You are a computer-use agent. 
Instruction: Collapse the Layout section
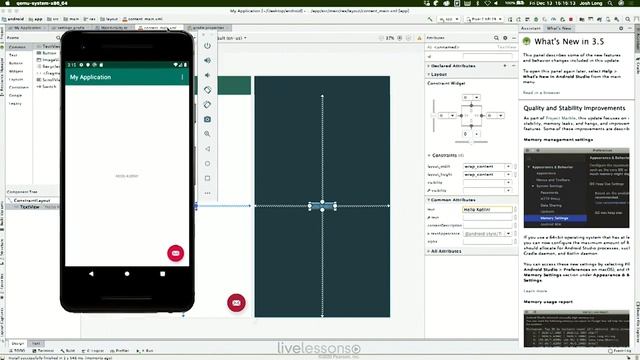429,74
